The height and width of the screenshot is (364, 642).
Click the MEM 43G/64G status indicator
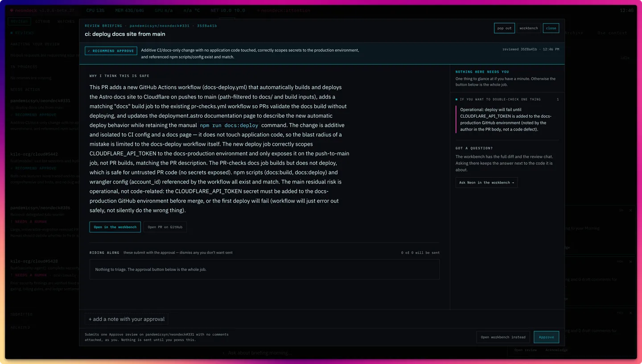[130, 10]
